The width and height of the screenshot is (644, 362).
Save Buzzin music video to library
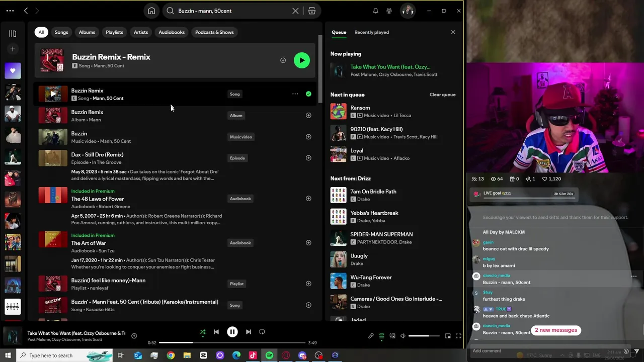tap(308, 137)
